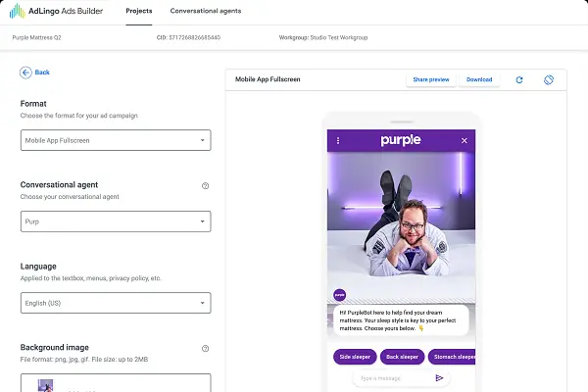
Task: Focus the Type a message field
Action: [x=394, y=378]
